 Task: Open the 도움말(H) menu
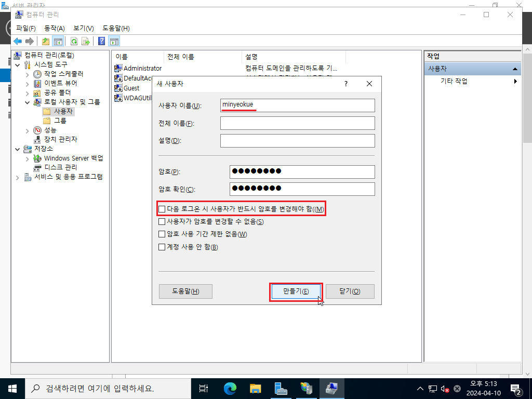tap(116, 29)
